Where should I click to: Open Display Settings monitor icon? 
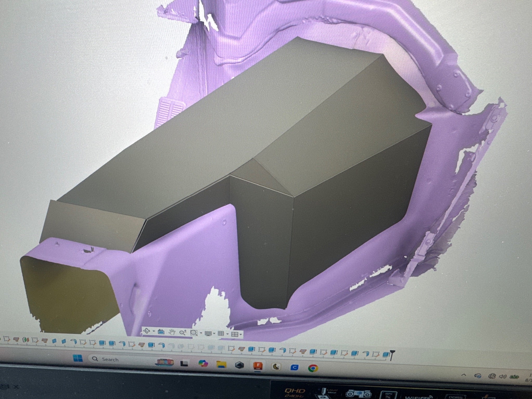point(208,333)
